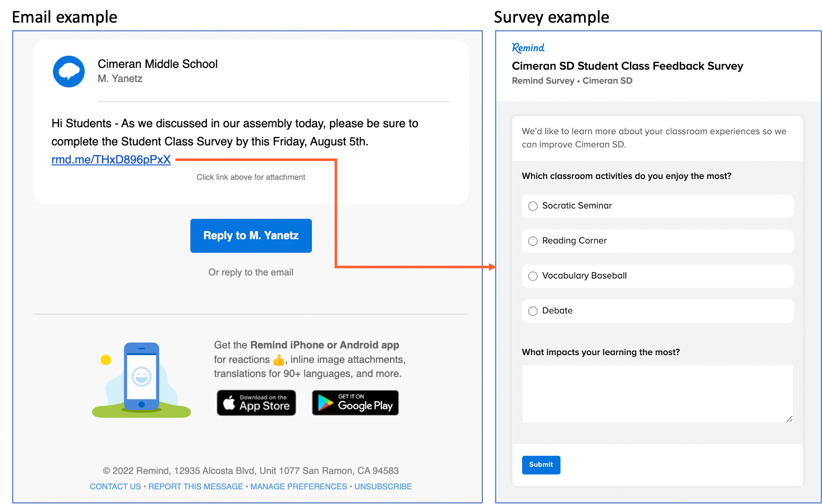Open the Contact Us footer link
Image resolution: width=822 pixels, height=504 pixels.
(x=115, y=486)
